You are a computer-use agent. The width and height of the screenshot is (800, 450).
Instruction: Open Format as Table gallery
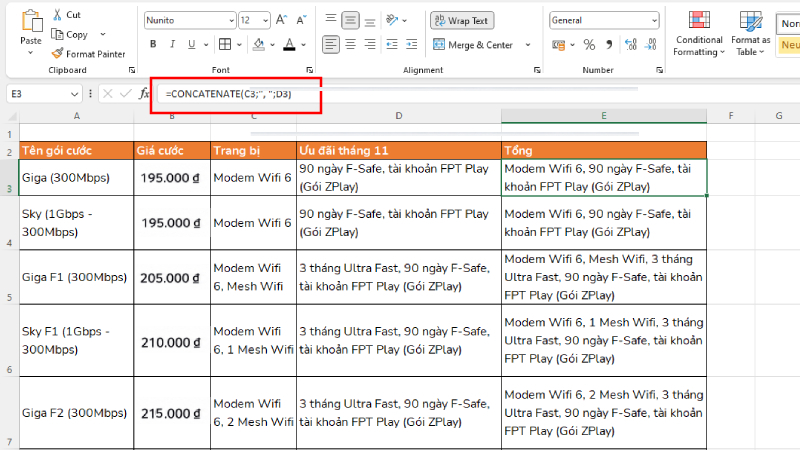751,33
